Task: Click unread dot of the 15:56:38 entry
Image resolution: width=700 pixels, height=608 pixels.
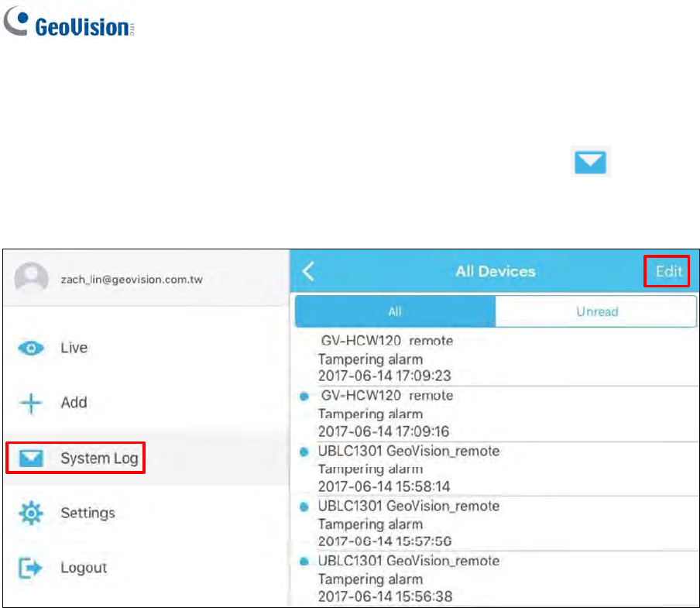Action: click(304, 562)
